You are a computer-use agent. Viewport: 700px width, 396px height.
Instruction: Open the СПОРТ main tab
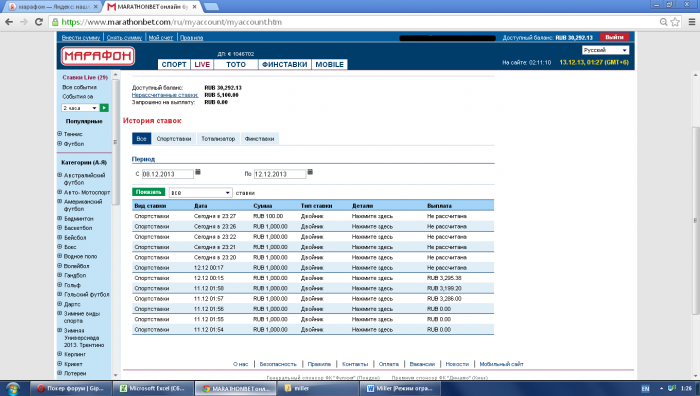[174, 64]
